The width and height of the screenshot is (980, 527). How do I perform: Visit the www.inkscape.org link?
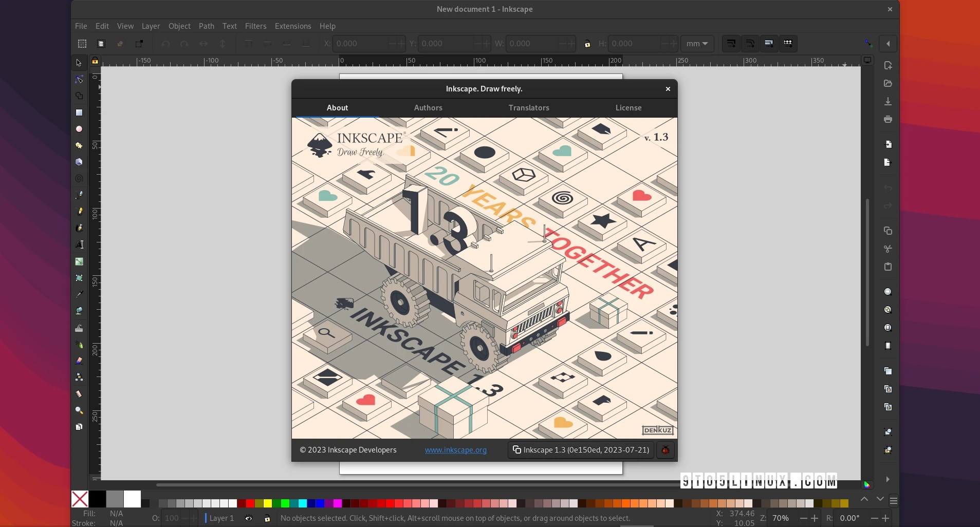pyautogui.click(x=456, y=450)
